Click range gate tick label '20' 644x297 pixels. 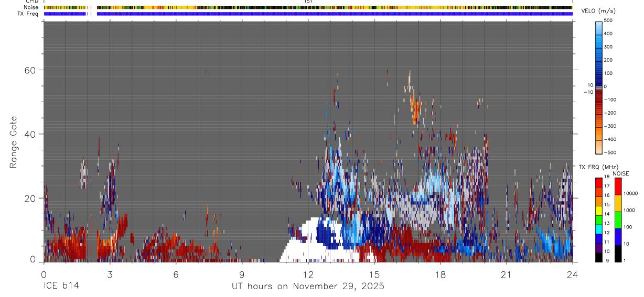click(31, 198)
